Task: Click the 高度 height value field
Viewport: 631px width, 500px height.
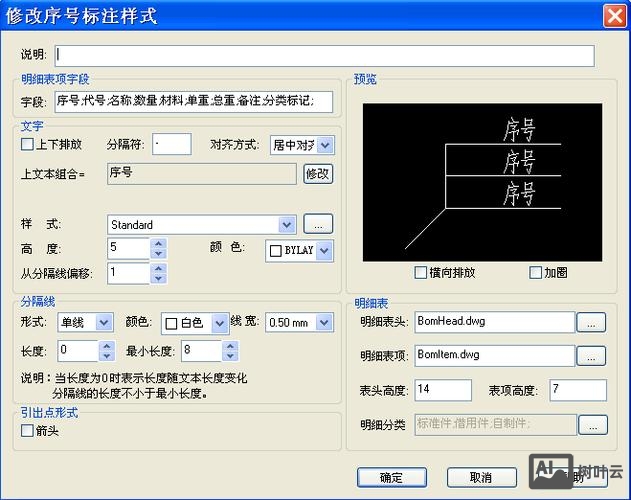Action: click(x=129, y=248)
